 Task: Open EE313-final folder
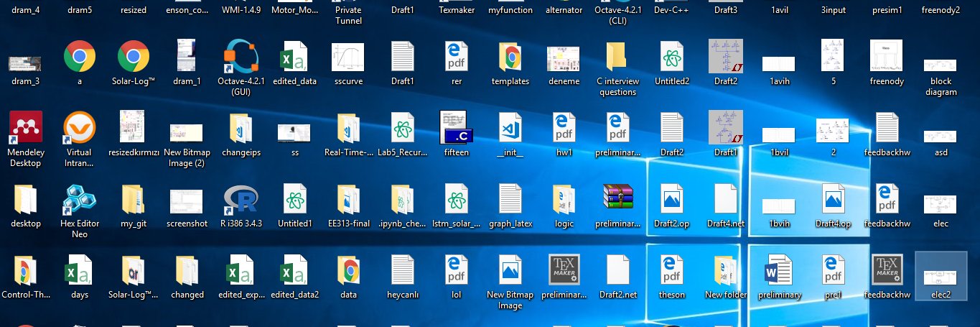pos(349,201)
